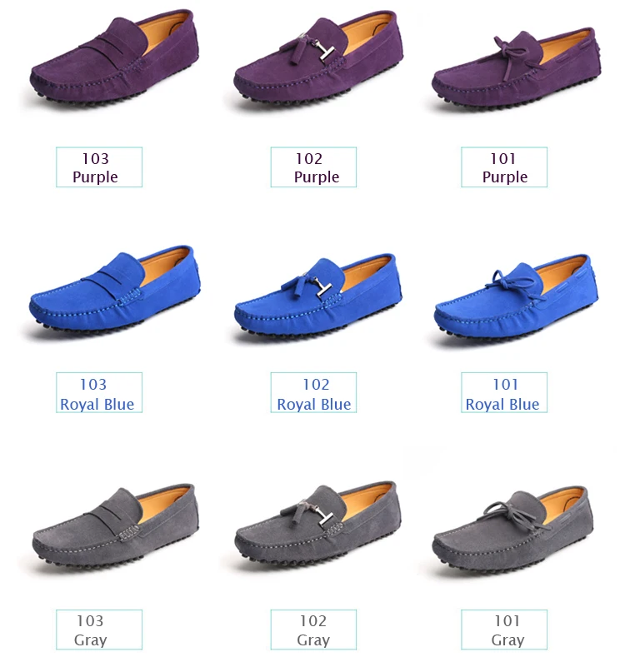Click the 103 Royal Blue label box
625x672 pixels.
(99, 392)
